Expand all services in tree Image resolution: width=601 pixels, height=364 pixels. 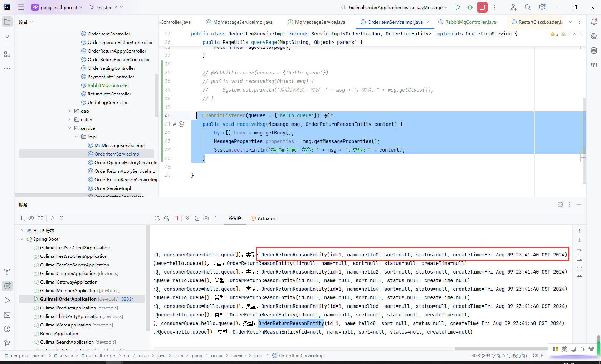tap(52, 218)
